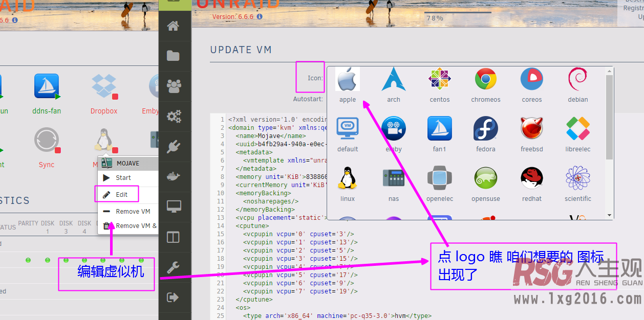Click the logout arrow icon in the sidebar

pos(174,297)
